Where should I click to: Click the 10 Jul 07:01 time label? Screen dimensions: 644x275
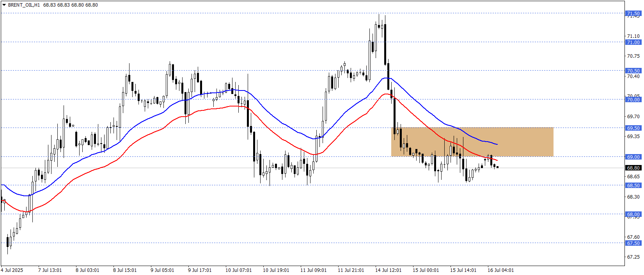[238, 270]
